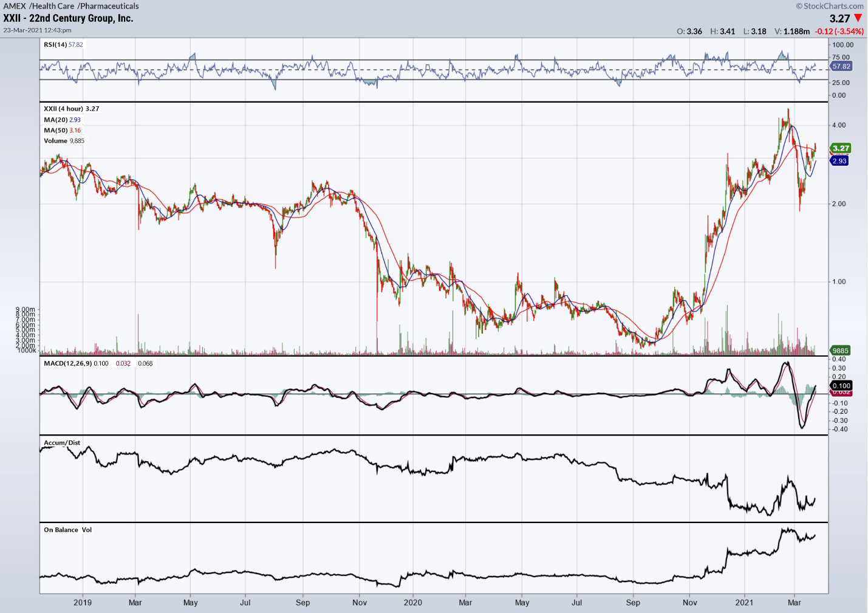The height and width of the screenshot is (613, 868).
Task: Click the On Balance Vol panel label
Action: [x=67, y=530]
